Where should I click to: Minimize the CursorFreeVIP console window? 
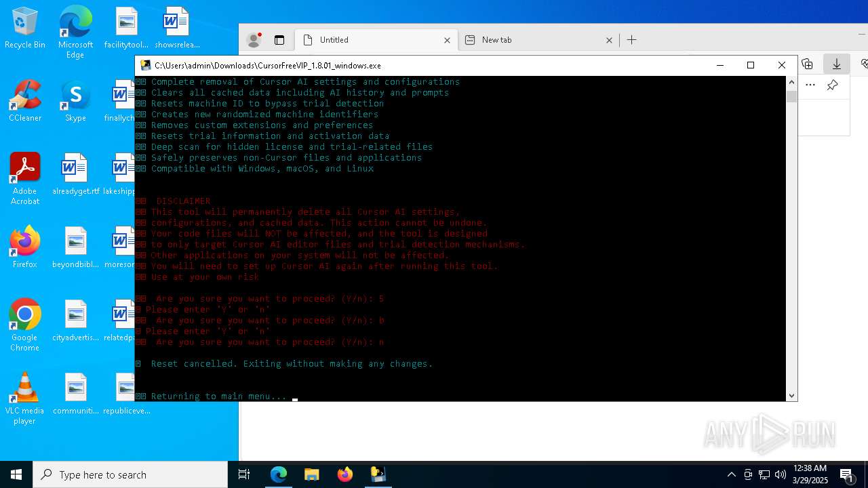720,65
